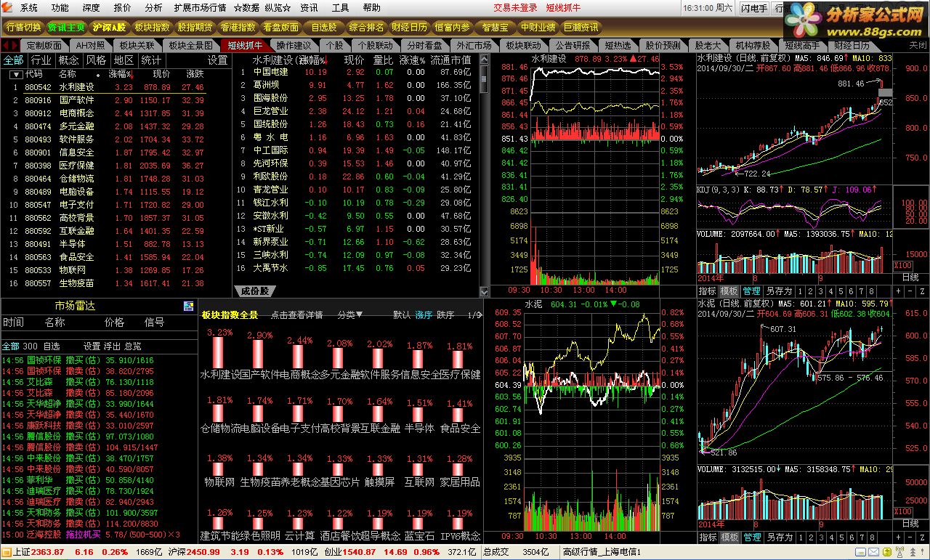
Task: Click the 涨幅% red sort arrow in sector list
Action: (x=131, y=74)
